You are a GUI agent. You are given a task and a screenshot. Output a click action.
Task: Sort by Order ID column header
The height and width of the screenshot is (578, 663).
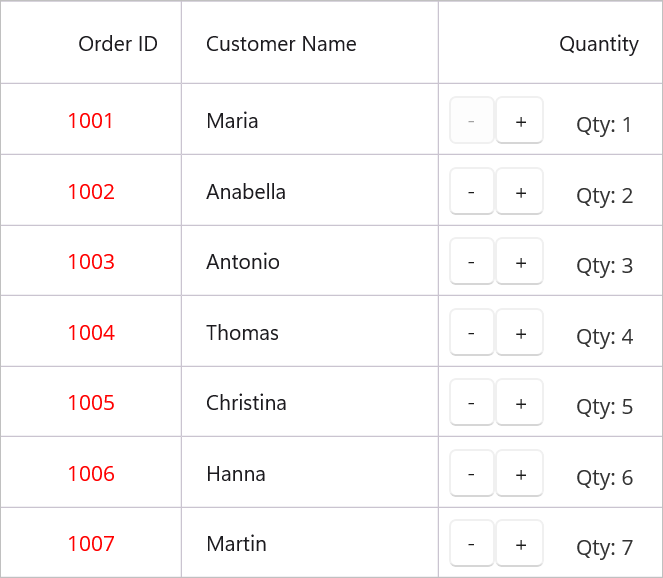[x=118, y=44]
